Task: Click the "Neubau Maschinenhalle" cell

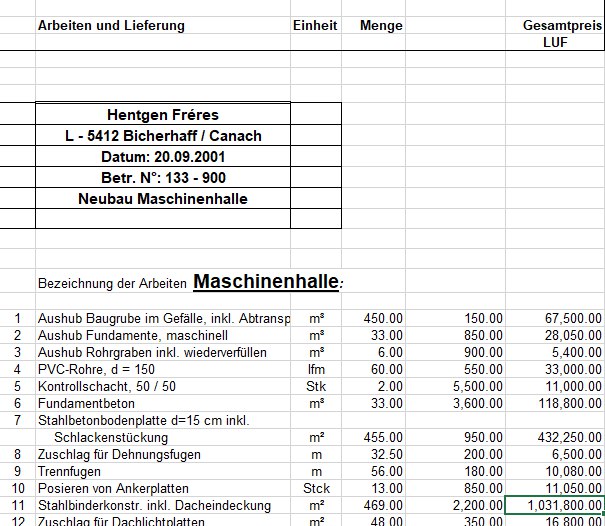Action: (163, 198)
